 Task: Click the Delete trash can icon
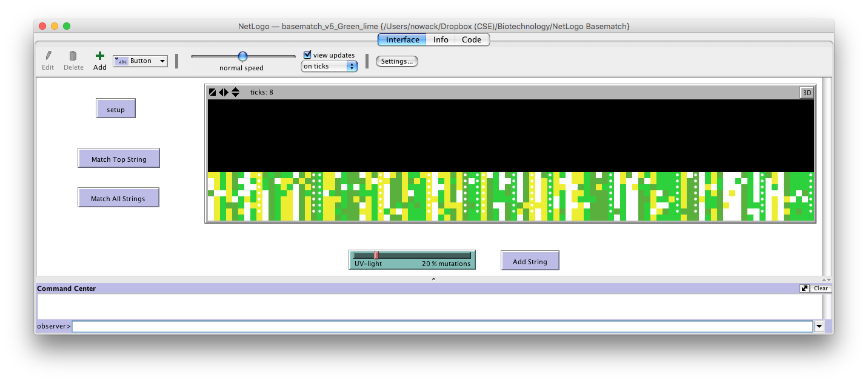point(73,56)
